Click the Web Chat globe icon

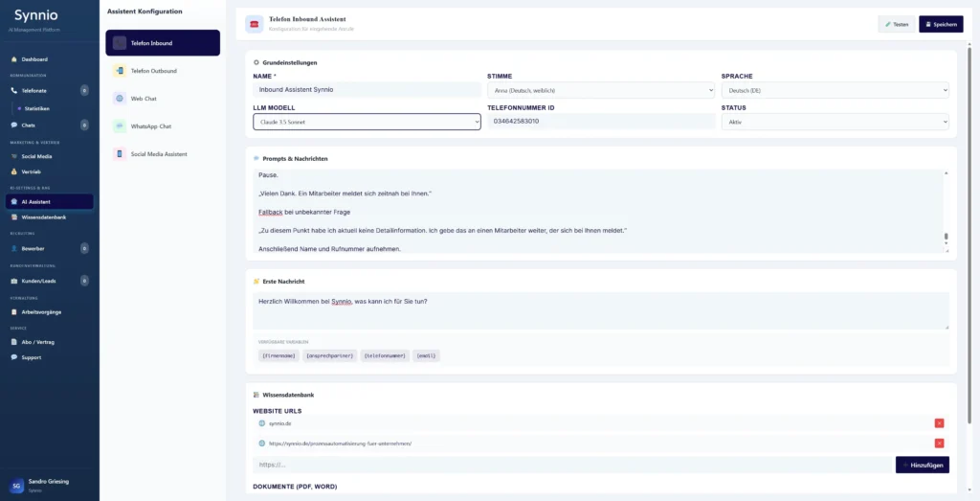click(120, 99)
